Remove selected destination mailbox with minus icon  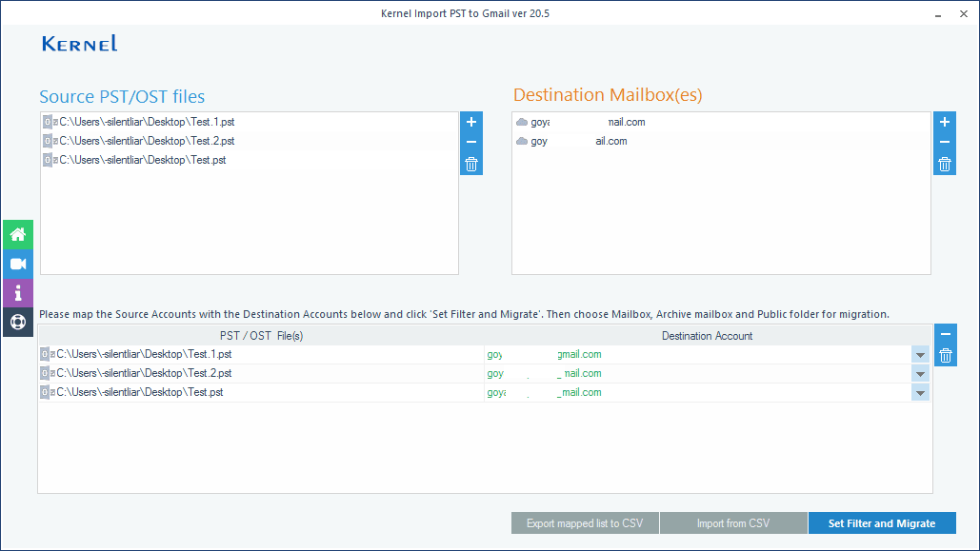pos(945,143)
